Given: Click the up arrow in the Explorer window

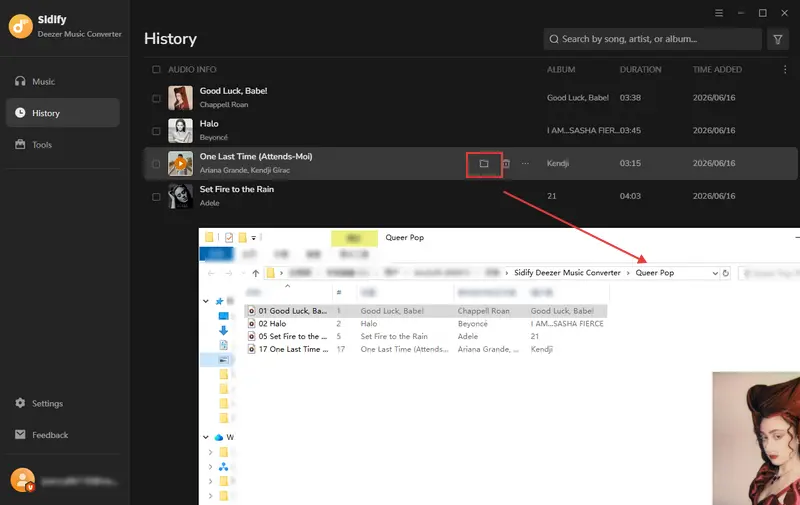Looking at the screenshot, I should point(256,273).
